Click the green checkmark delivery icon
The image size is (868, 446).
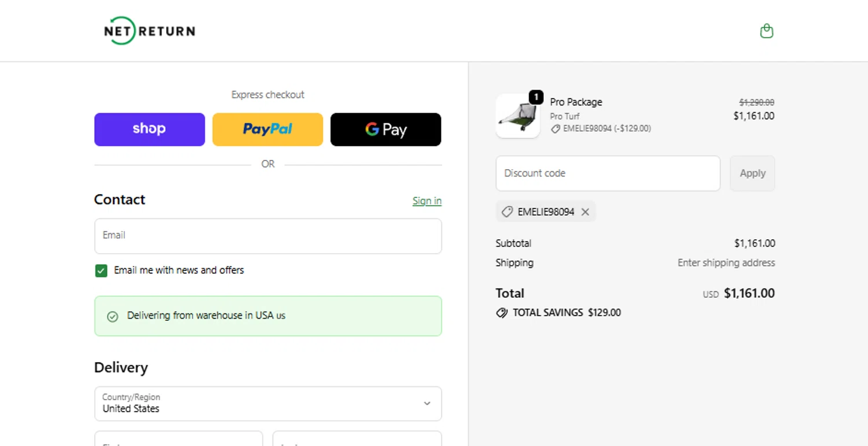[113, 316]
